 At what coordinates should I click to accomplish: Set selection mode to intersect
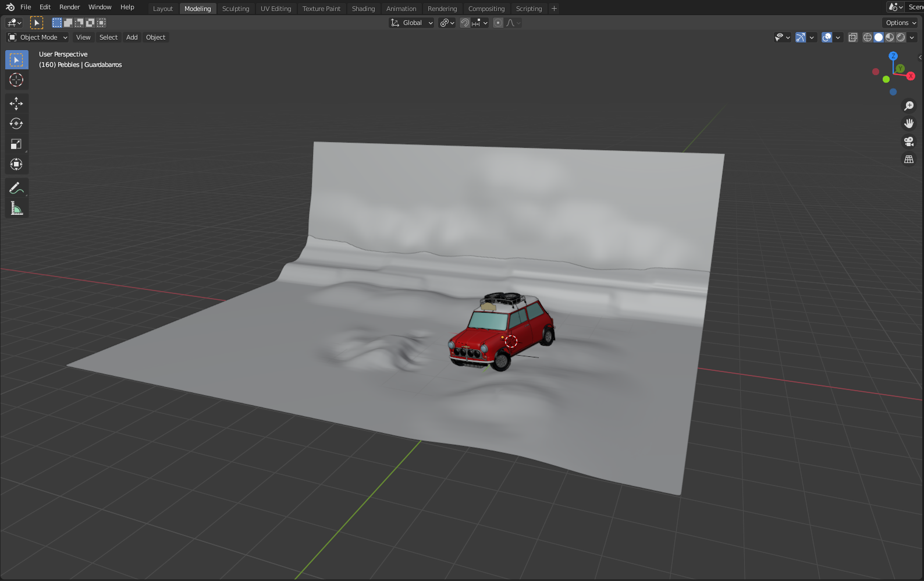pyautogui.click(x=101, y=23)
